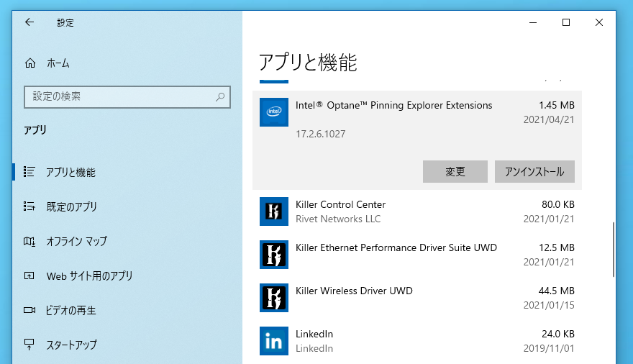The height and width of the screenshot is (364, 633).
Task: Click the Killer Wireless Driver UWD icon
Action: click(274, 298)
